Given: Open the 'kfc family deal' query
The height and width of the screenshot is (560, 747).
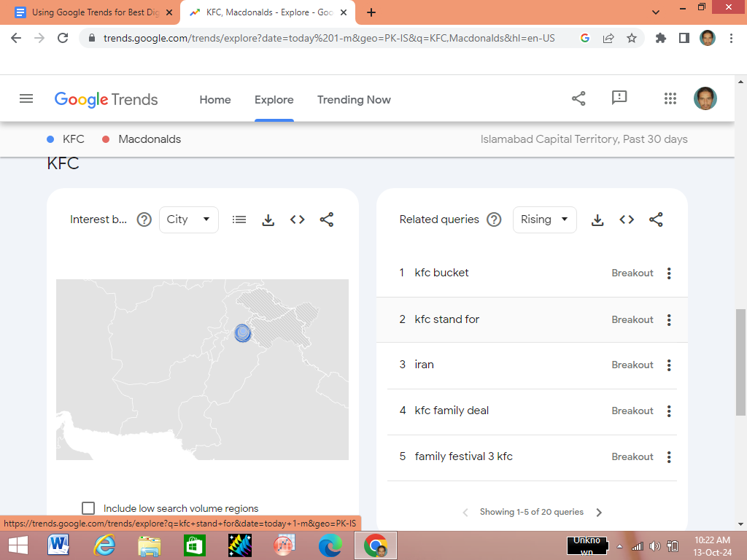Looking at the screenshot, I should click(452, 411).
